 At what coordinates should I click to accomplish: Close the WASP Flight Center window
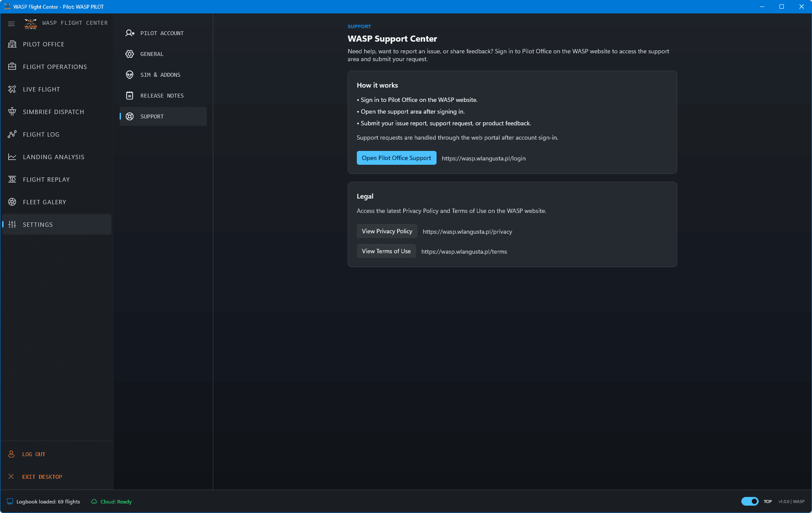pyautogui.click(x=802, y=7)
